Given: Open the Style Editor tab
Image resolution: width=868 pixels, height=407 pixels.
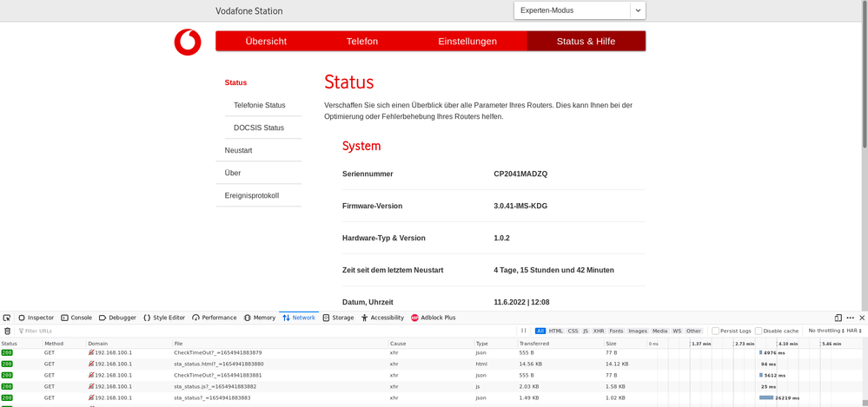Looking at the screenshot, I should (x=164, y=318).
